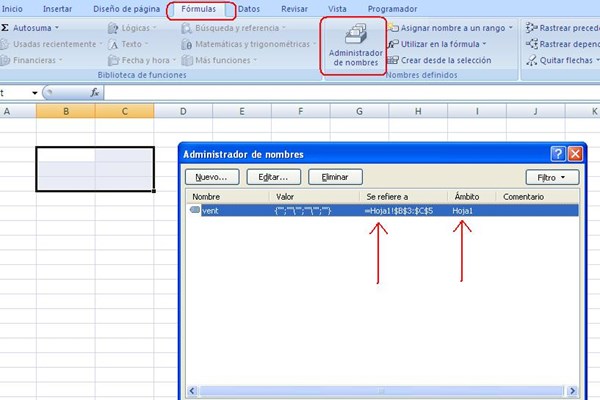The width and height of the screenshot is (600, 400).
Task: Click the Eliminar button in dialog
Action: tap(335, 177)
